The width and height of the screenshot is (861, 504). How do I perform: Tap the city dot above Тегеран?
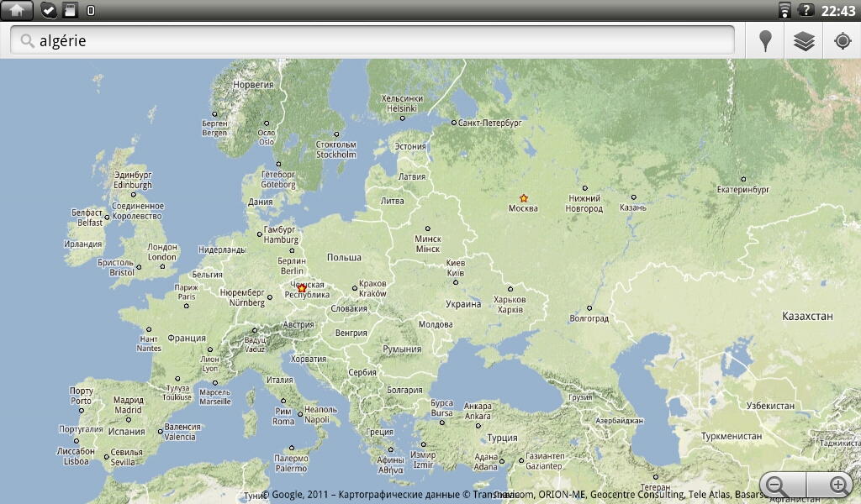pyautogui.click(x=656, y=477)
